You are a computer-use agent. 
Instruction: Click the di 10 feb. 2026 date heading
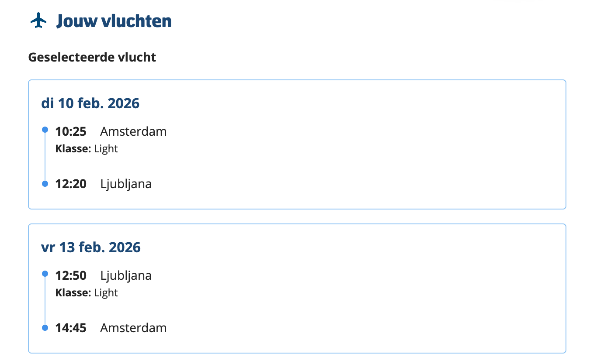coord(90,103)
